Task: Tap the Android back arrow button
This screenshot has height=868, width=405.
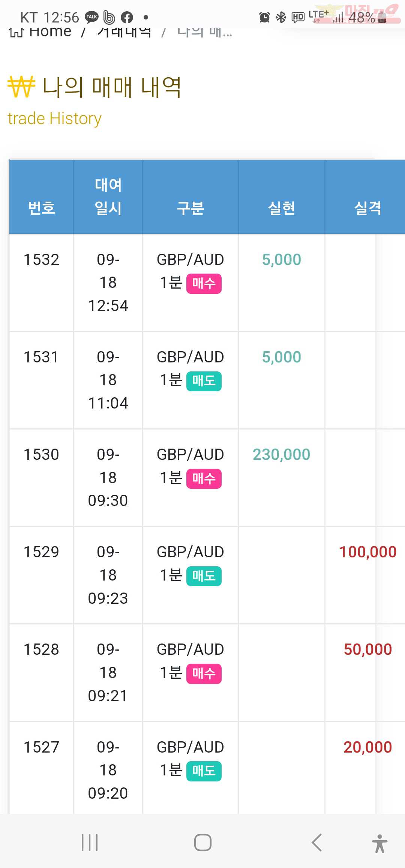Action: coord(317,843)
